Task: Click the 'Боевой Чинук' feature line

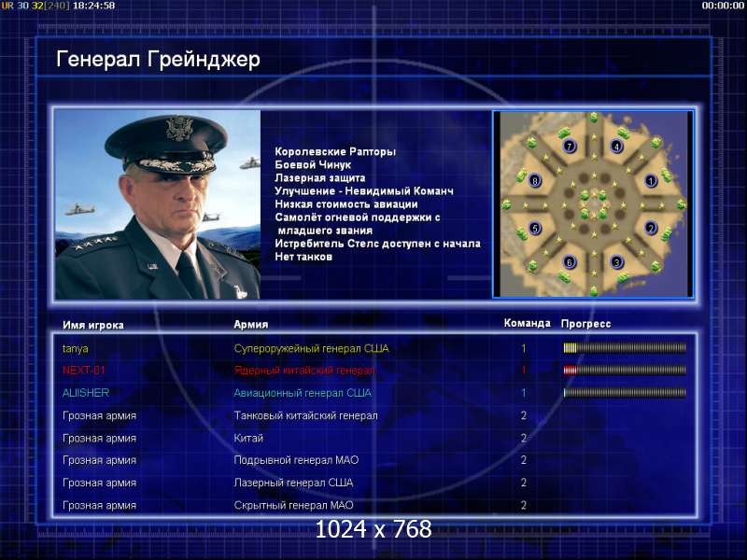Action: coord(313,165)
